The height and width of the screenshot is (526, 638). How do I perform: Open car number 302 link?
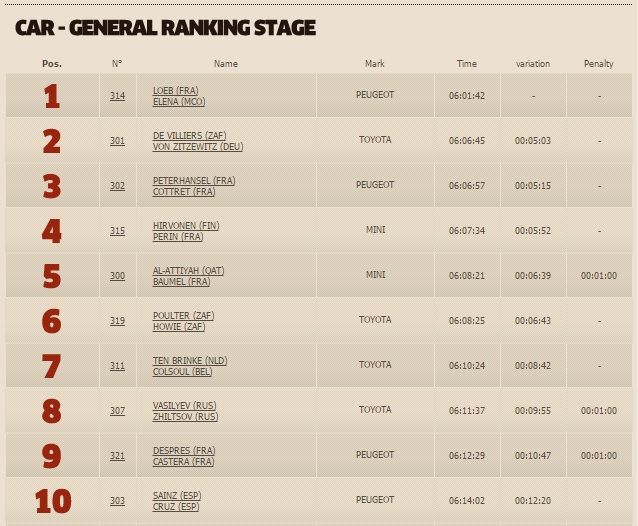click(117, 186)
